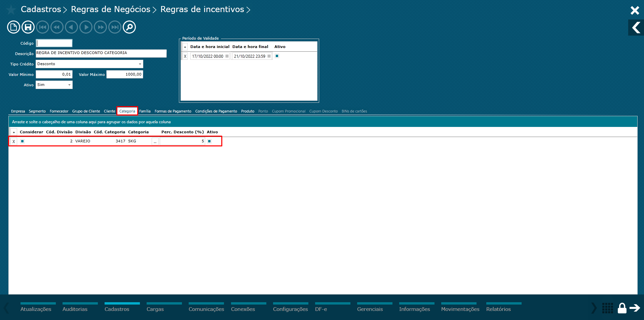Open category lookup ellipsis button
The height and width of the screenshot is (320, 644).
[x=155, y=141]
